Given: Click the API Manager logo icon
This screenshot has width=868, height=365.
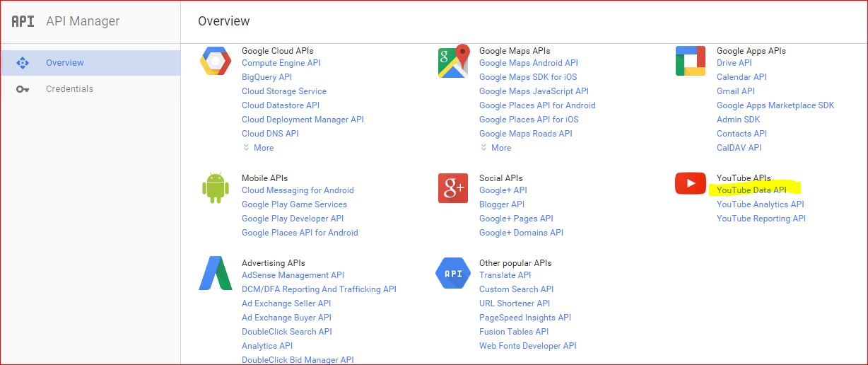Looking at the screenshot, I should [x=23, y=21].
